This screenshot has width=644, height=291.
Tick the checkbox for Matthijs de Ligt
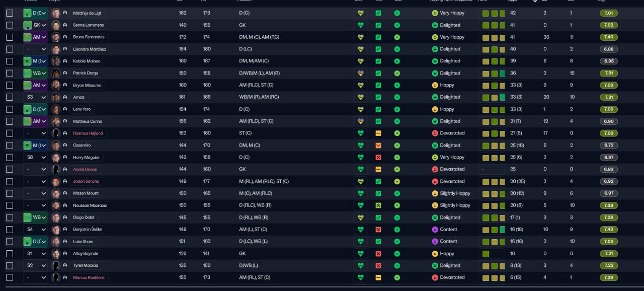click(10, 13)
